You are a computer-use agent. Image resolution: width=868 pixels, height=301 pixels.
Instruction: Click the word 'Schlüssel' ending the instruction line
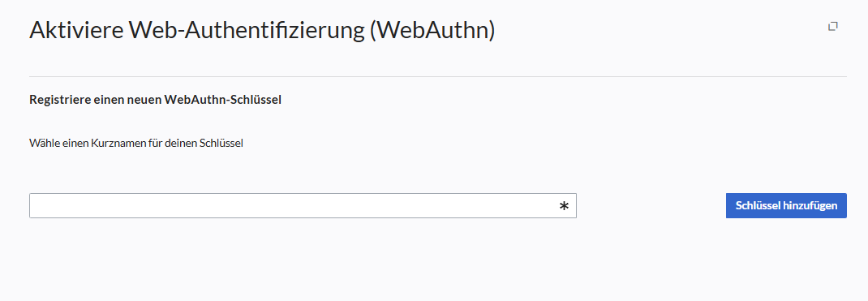pos(221,144)
